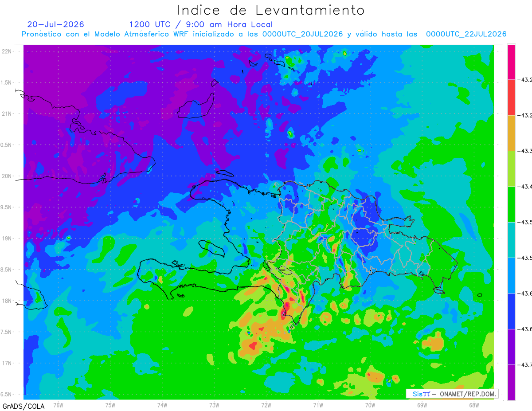
Task: Click the "Indice de Levantamiento" chart title
Action: click(x=271, y=10)
